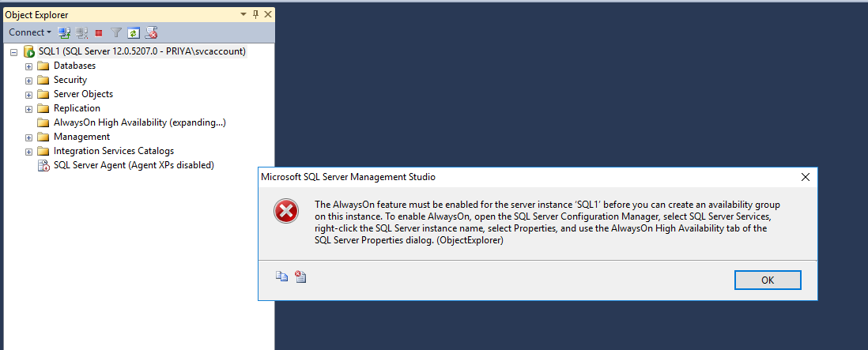Viewport: 868px width, 350px height.
Task: Close the Management Studio error dialog
Action: [x=805, y=177]
